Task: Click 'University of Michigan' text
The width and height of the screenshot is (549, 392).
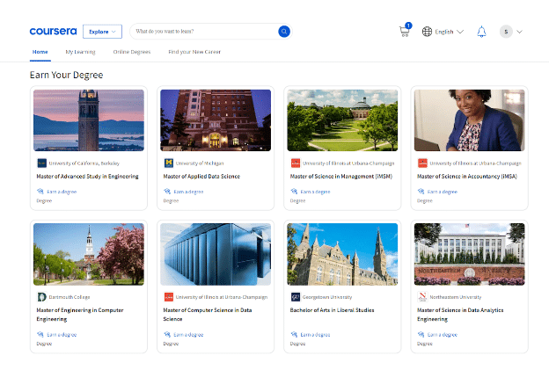Action: pyautogui.click(x=200, y=163)
